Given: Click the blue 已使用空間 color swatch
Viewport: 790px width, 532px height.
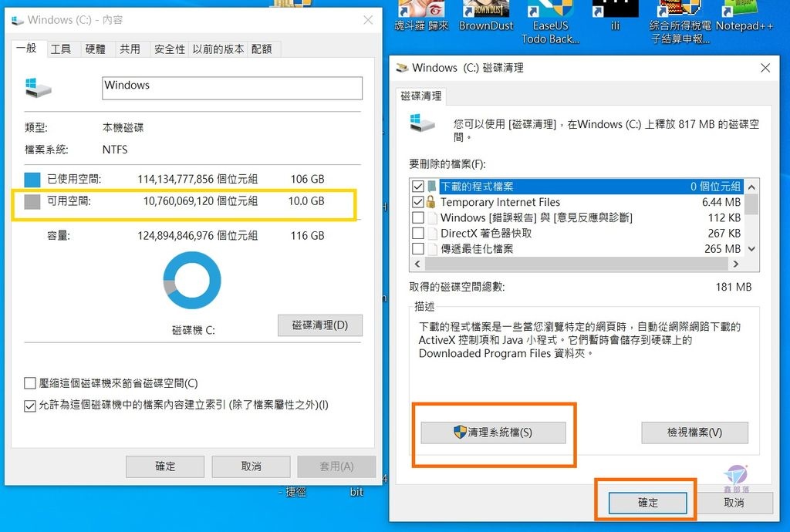Looking at the screenshot, I should point(32,179).
